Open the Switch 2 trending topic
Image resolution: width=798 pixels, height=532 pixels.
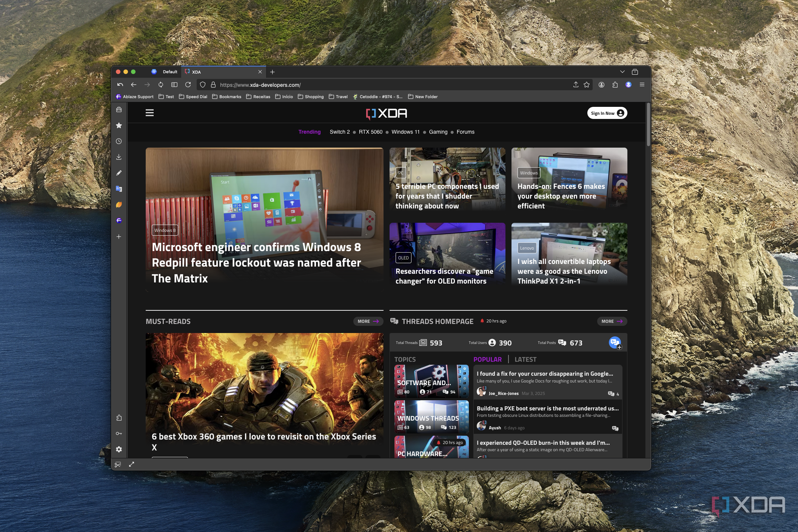click(x=340, y=132)
